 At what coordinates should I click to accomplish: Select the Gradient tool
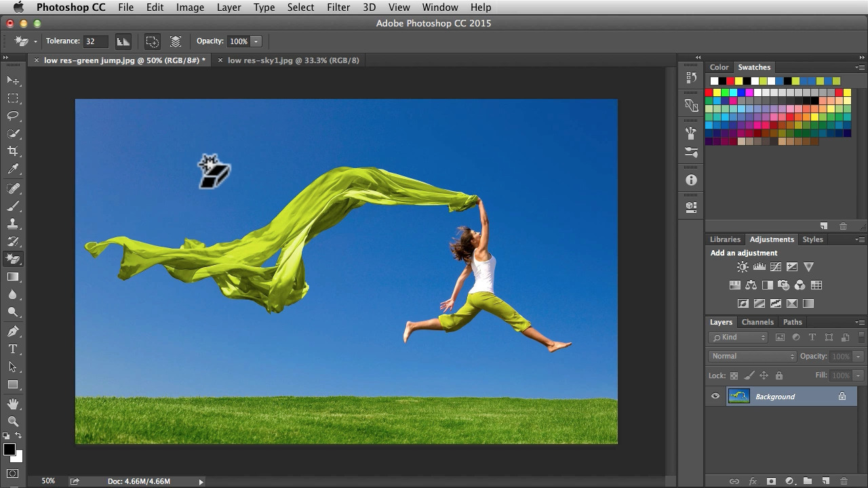click(x=13, y=277)
